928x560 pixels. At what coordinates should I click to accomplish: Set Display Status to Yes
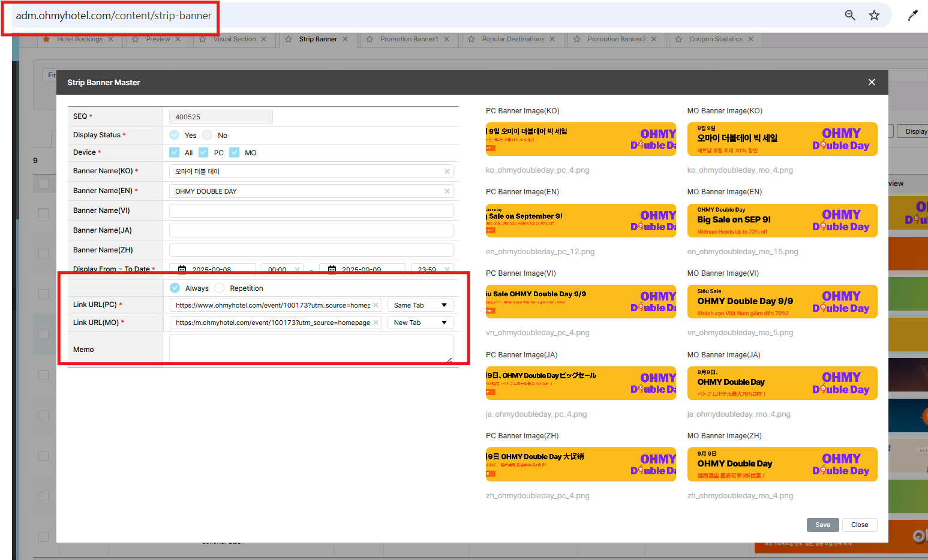(175, 135)
